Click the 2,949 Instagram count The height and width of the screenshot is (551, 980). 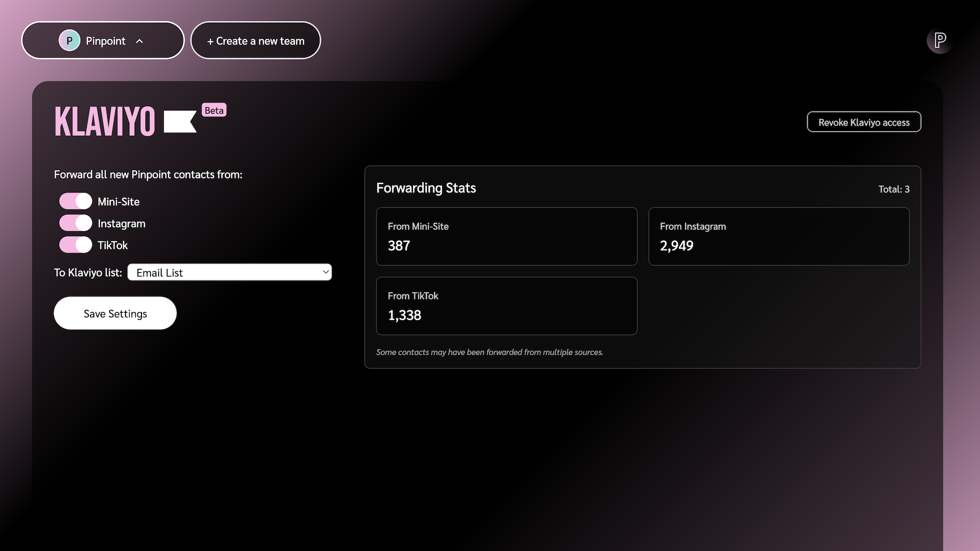(677, 246)
